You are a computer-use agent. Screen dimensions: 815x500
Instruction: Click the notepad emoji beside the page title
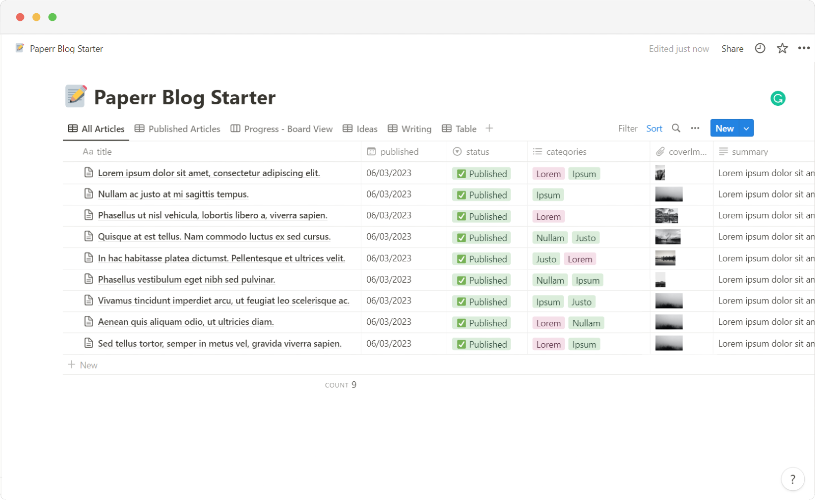click(x=75, y=96)
